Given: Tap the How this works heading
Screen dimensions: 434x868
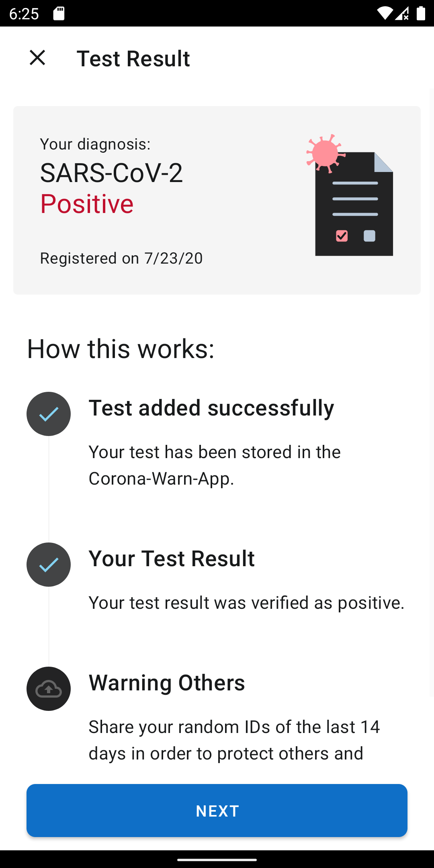Looking at the screenshot, I should click(x=121, y=348).
